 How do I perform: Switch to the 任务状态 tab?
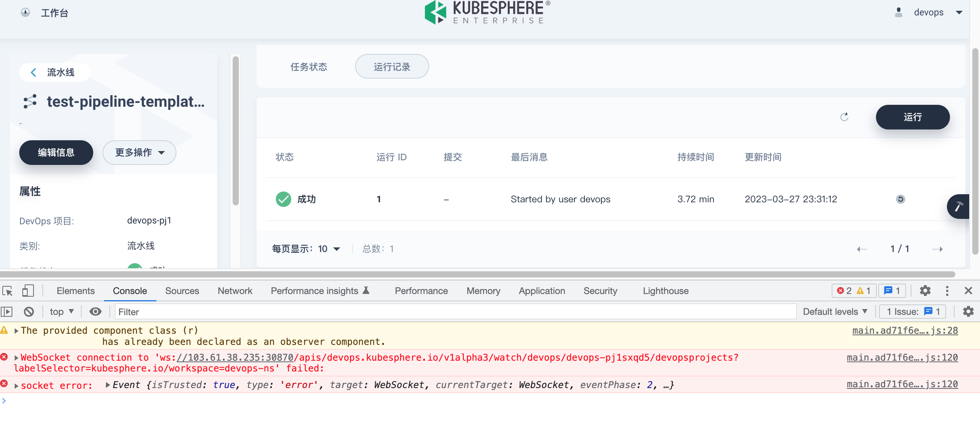pyautogui.click(x=309, y=66)
